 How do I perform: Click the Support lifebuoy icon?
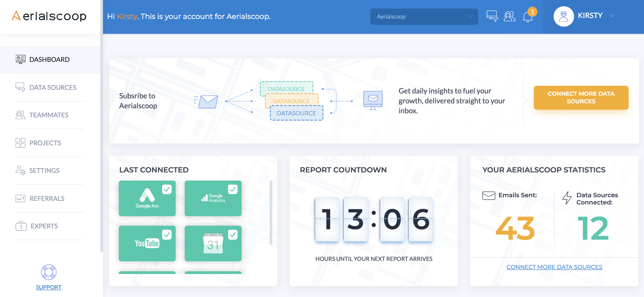(49, 272)
